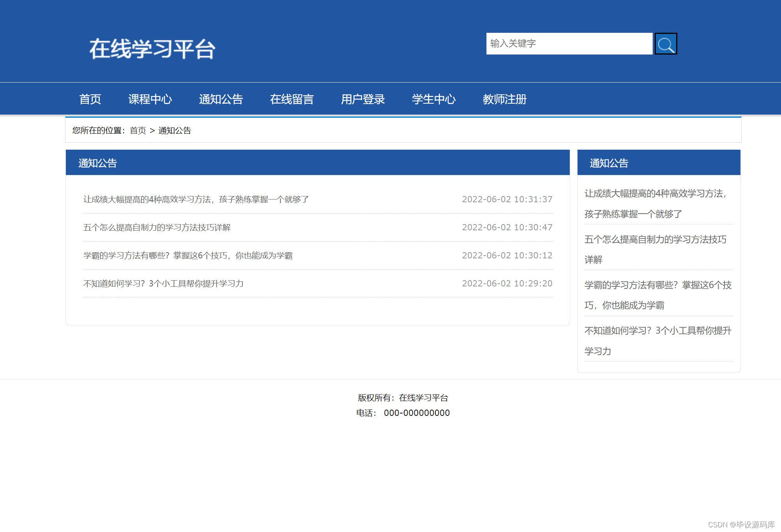Click the footer phone number 000-000000000
Screen dimensions: 781x532
[x=417, y=413]
